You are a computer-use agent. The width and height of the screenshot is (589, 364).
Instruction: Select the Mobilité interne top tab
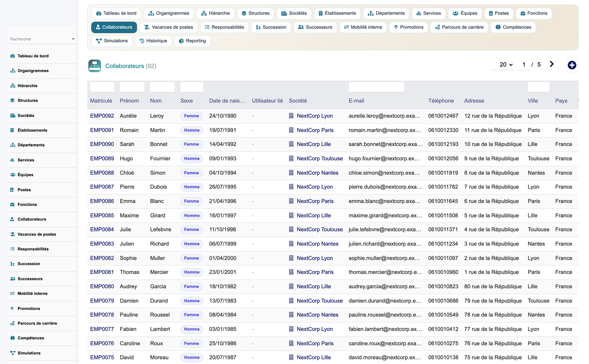click(x=363, y=27)
